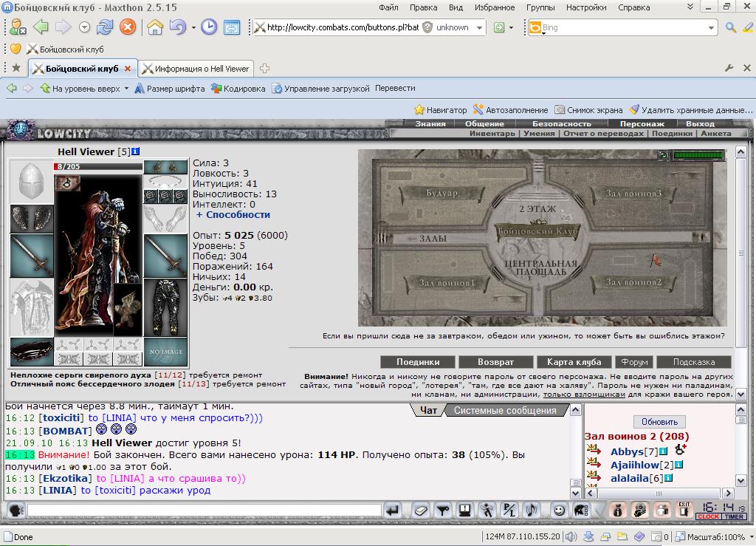Toggle the TIMER mode label

point(734,516)
